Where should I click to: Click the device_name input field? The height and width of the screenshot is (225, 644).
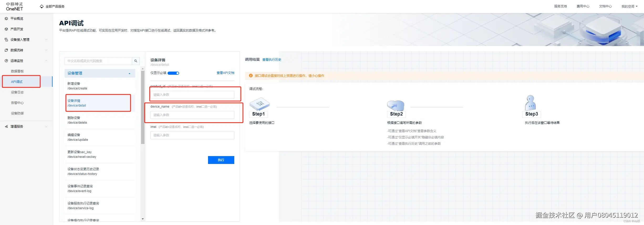coord(192,115)
